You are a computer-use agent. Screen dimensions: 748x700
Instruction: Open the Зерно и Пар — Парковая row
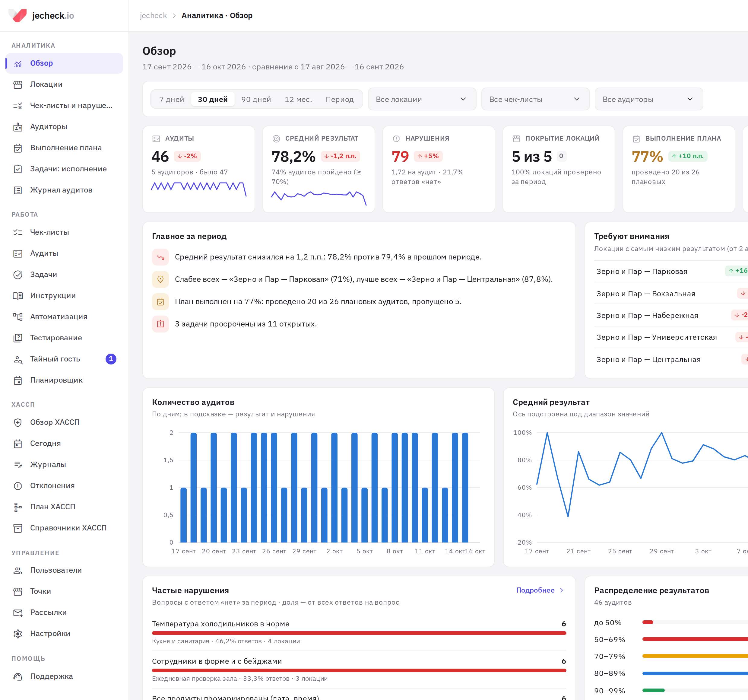coord(671,271)
